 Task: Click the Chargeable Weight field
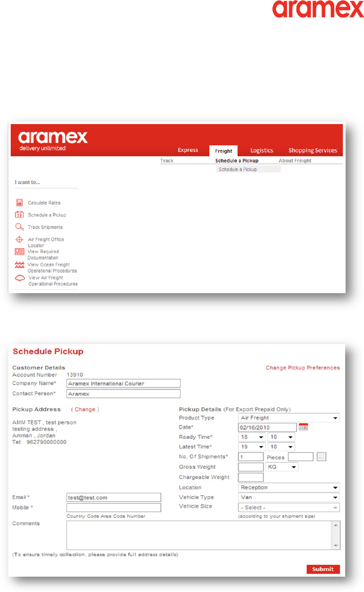pyautogui.click(x=251, y=477)
